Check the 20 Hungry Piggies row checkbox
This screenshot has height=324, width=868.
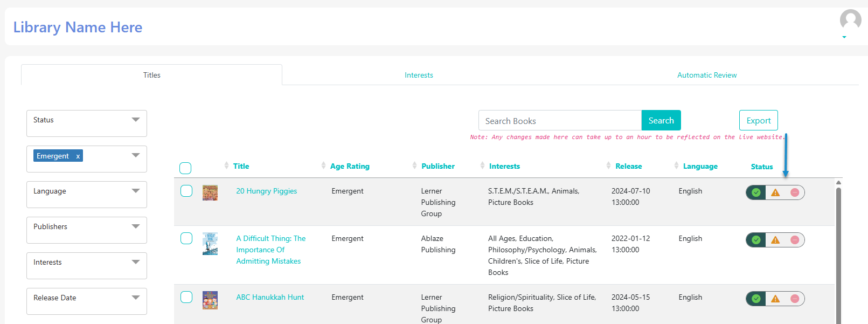pos(186,191)
